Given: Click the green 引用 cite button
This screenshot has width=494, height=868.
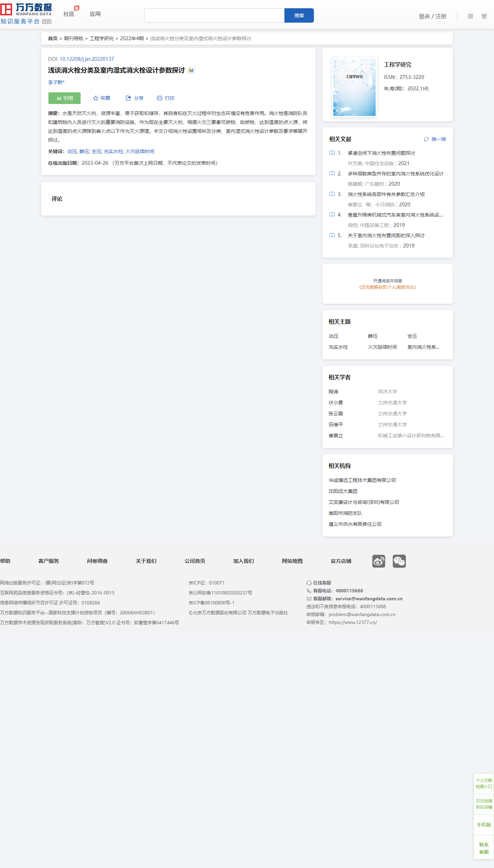Looking at the screenshot, I should [64, 98].
